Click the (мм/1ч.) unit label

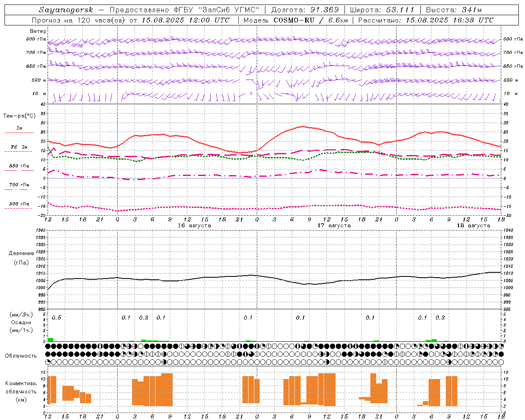coord(21,330)
